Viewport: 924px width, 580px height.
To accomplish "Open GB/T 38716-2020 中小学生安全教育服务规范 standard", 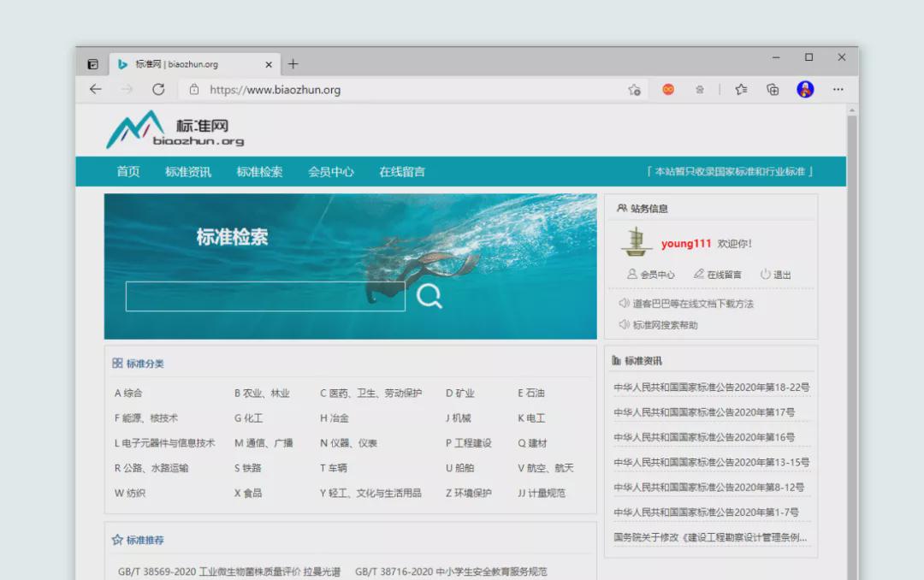I will pyautogui.click(x=451, y=571).
